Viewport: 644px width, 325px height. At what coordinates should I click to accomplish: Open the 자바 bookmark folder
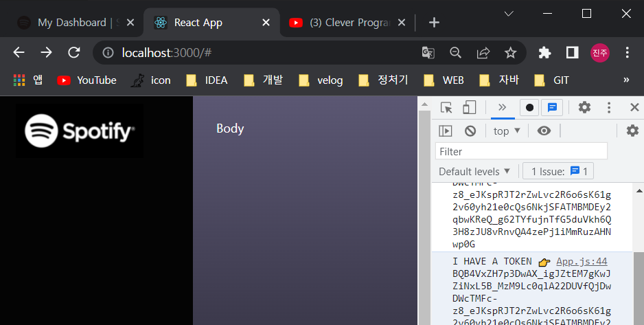(499, 80)
